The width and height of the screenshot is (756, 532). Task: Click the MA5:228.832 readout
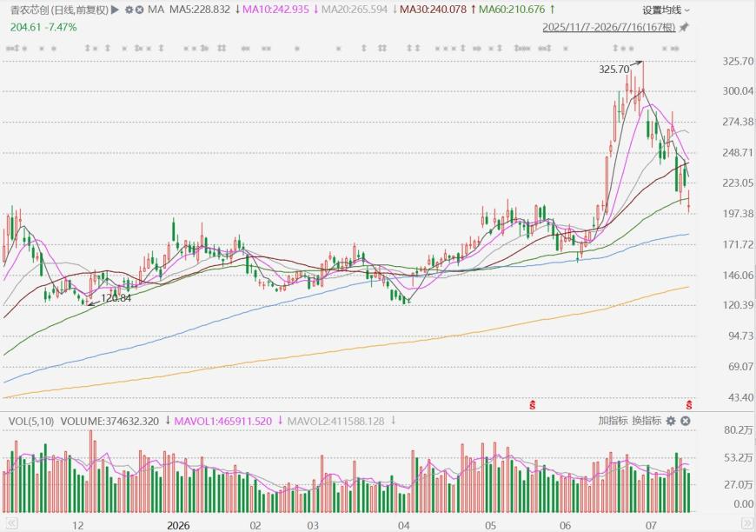[x=200, y=10]
